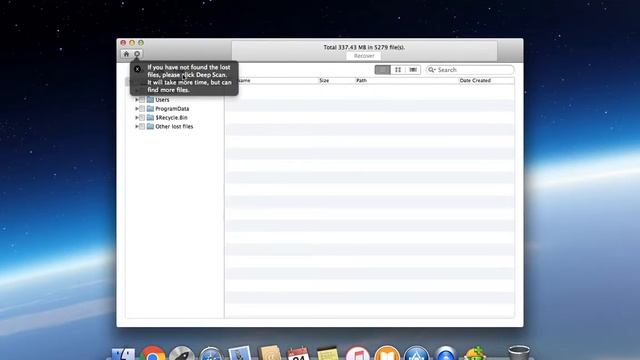Open iBooks from the Dock
640x360 pixels.
(387, 353)
